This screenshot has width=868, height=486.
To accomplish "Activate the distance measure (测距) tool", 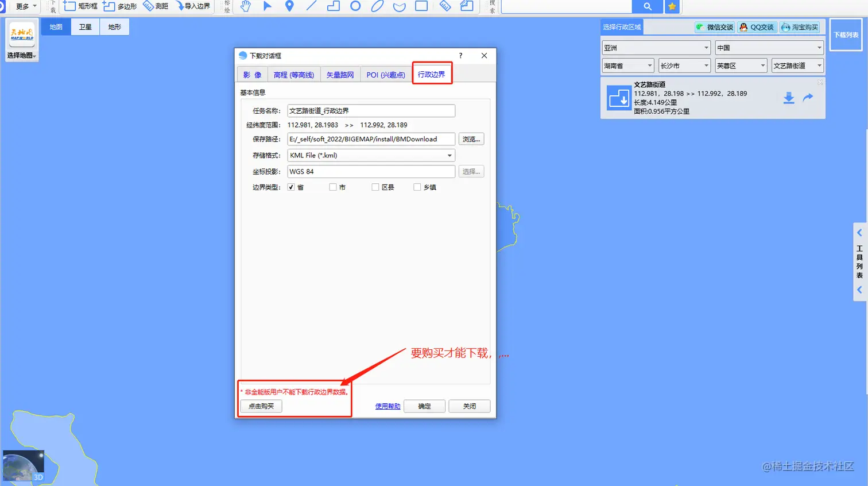I will (156, 6).
